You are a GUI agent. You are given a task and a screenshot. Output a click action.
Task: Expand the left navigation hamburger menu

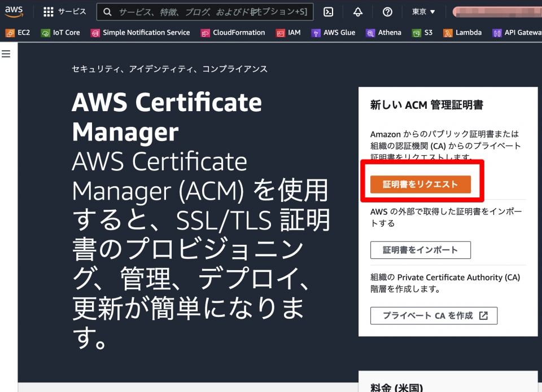(x=6, y=53)
